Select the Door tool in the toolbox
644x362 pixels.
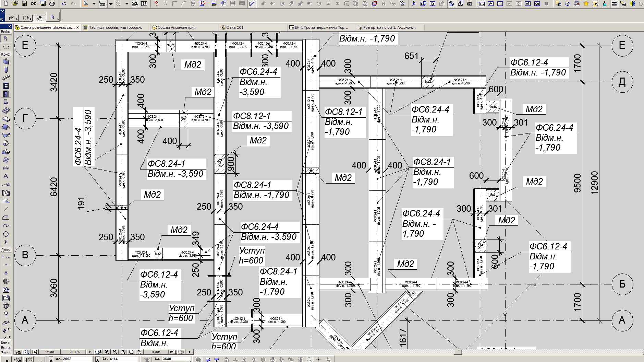click(x=6, y=94)
